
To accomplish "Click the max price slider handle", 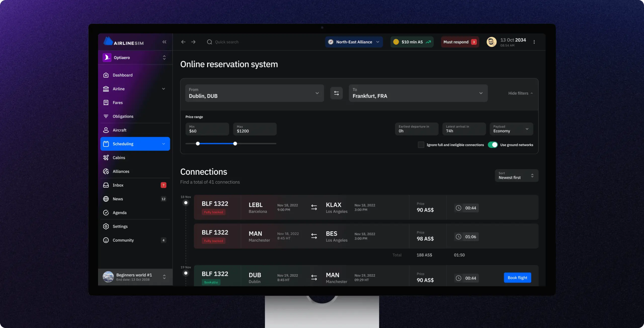I will coord(235,144).
